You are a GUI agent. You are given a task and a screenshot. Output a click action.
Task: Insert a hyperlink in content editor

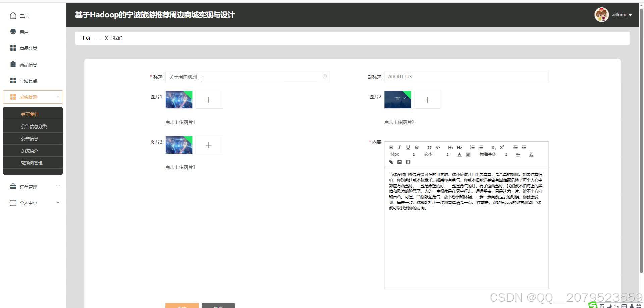click(x=391, y=162)
